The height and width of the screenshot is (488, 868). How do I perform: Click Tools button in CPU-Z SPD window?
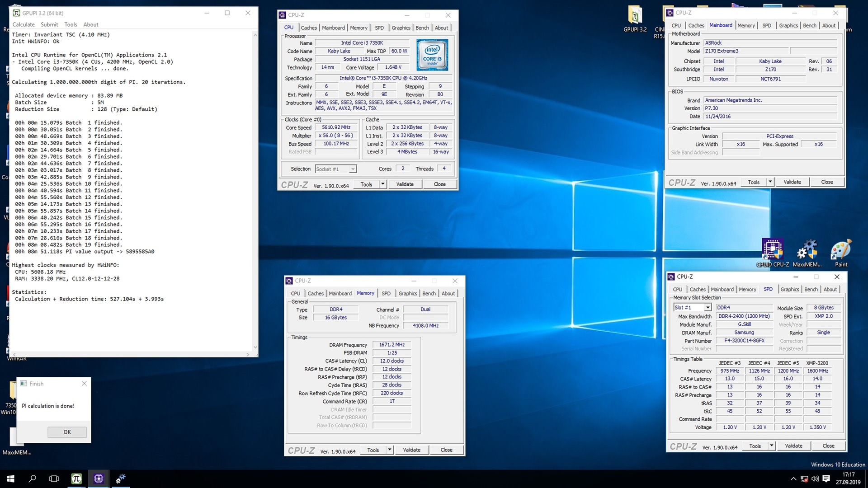pyautogui.click(x=755, y=446)
